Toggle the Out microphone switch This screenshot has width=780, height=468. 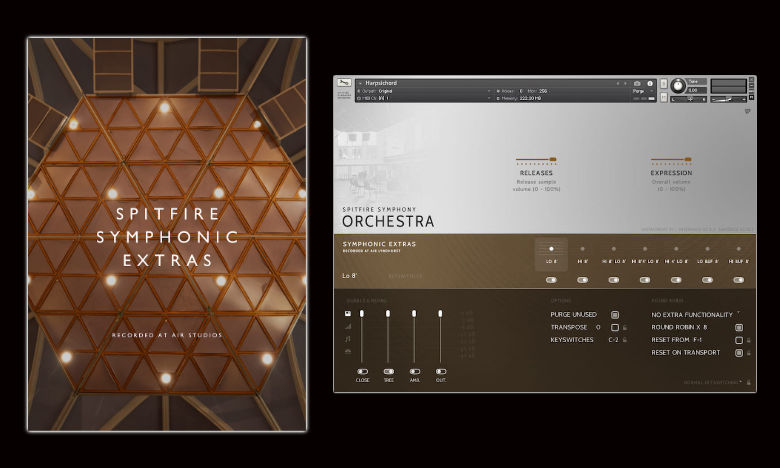pyautogui.click(x=441, y=372)
